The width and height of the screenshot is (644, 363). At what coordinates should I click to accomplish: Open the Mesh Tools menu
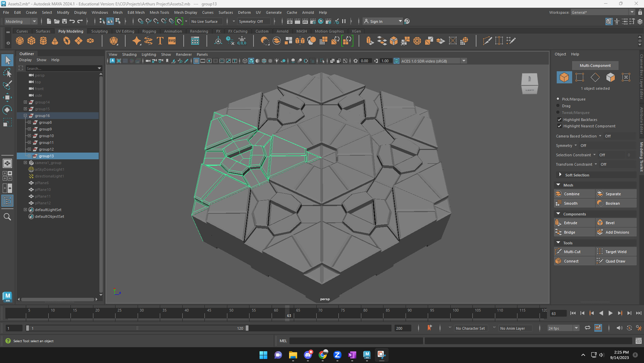click(159, 12)
